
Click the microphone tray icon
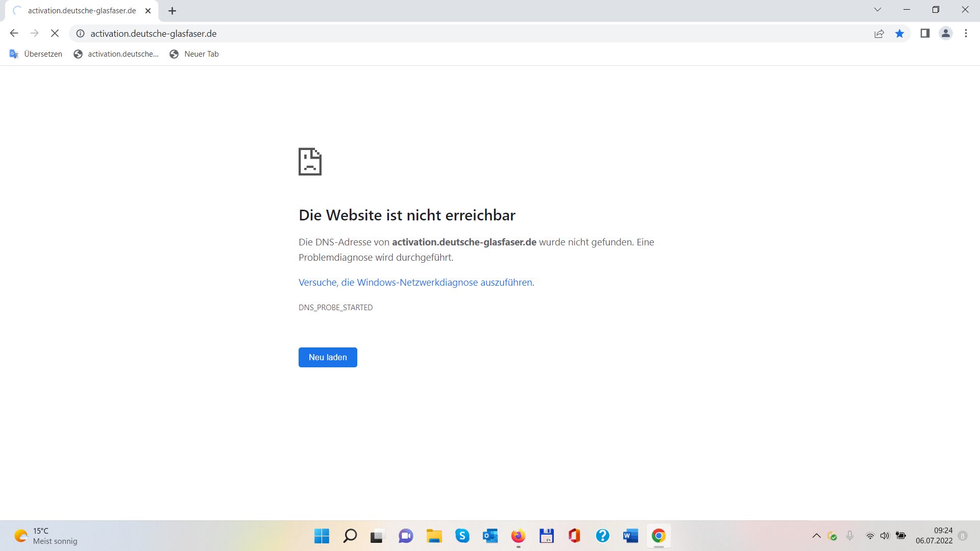coord(850,536)
